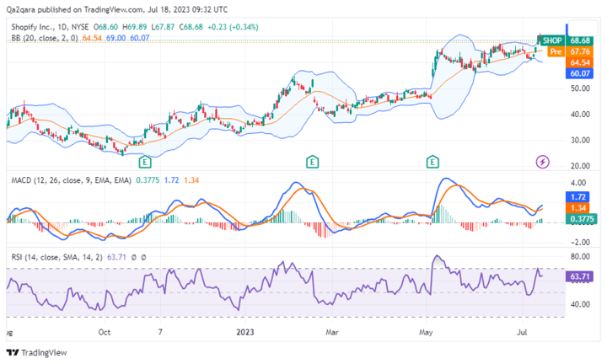Click the 68.68 last price label on axis
The width and height of the screenshot is (607, 364).
point(579,40)
